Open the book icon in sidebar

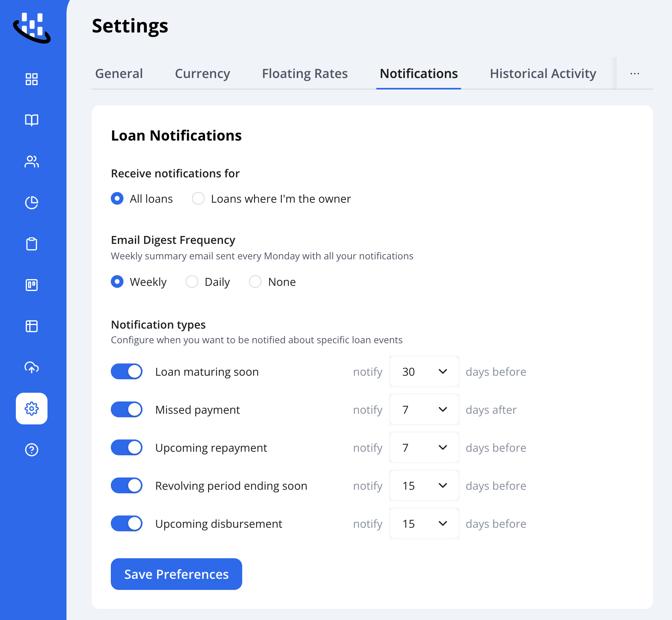pos(32,120)
